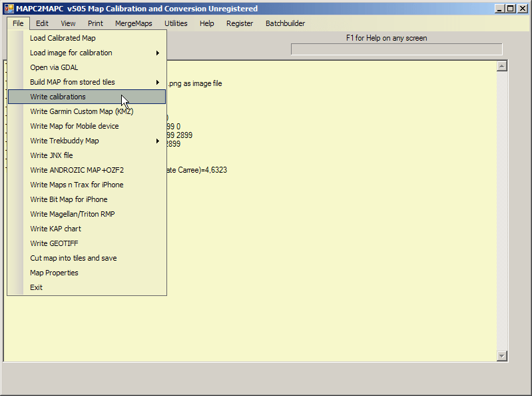Image resolution: width=532 pixels, height=396 pixels.
Task: Choose Write GEOTIFF
Action: click(87, 243)
